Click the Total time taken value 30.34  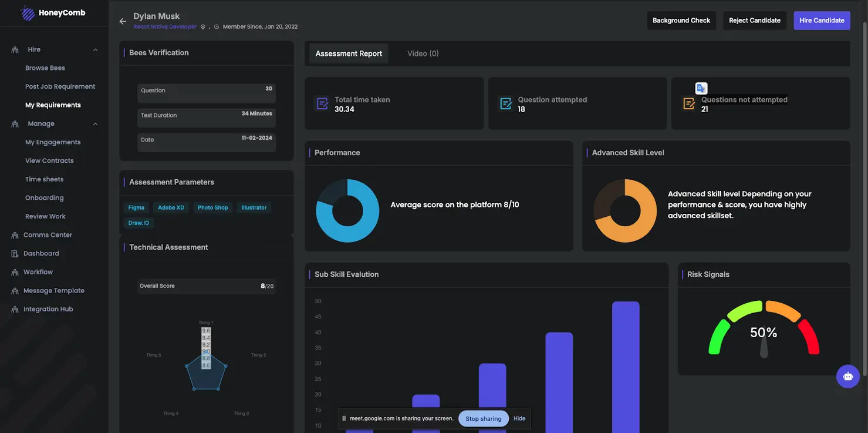[x=345, y=109]
